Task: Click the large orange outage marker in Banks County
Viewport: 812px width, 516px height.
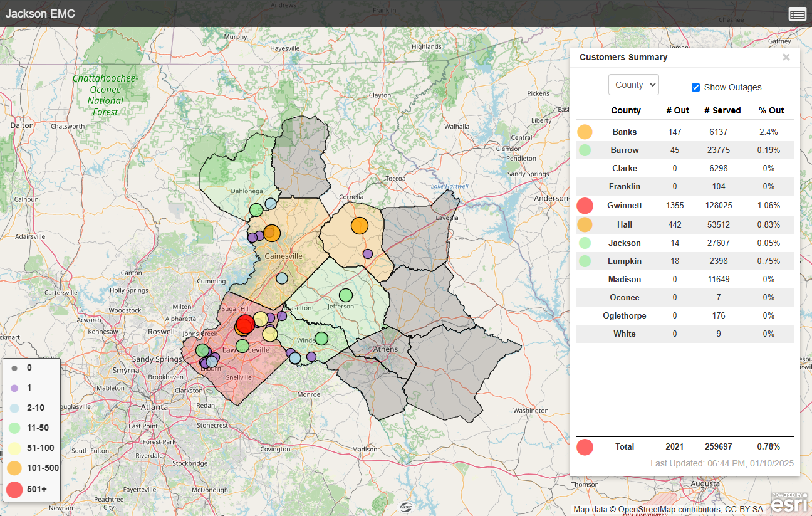Action: point(359,226)
